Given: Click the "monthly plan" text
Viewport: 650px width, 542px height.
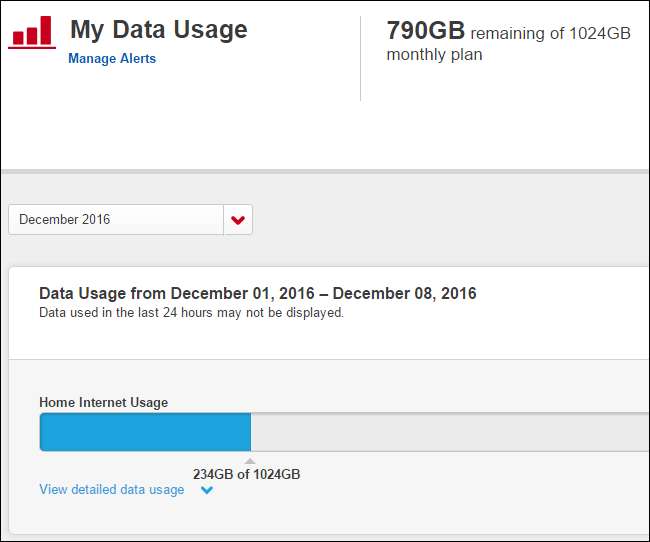Looking at the screenshot, I should tap(434, 55).
